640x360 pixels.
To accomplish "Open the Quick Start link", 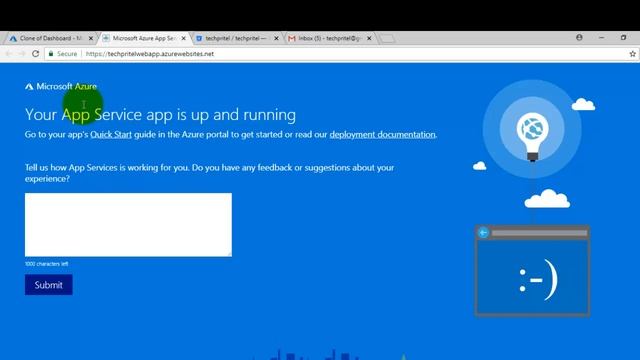I will coord(111,134).
